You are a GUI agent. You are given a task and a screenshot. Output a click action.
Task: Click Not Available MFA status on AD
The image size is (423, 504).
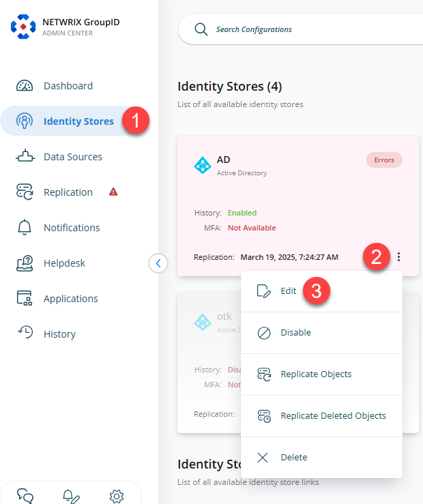(x=252, y=228)
